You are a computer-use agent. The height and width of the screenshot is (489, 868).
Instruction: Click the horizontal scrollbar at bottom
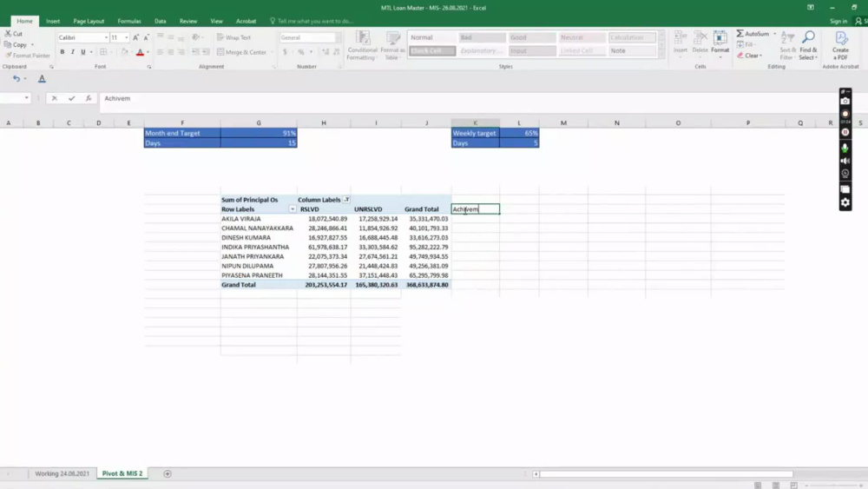[666, 474]
